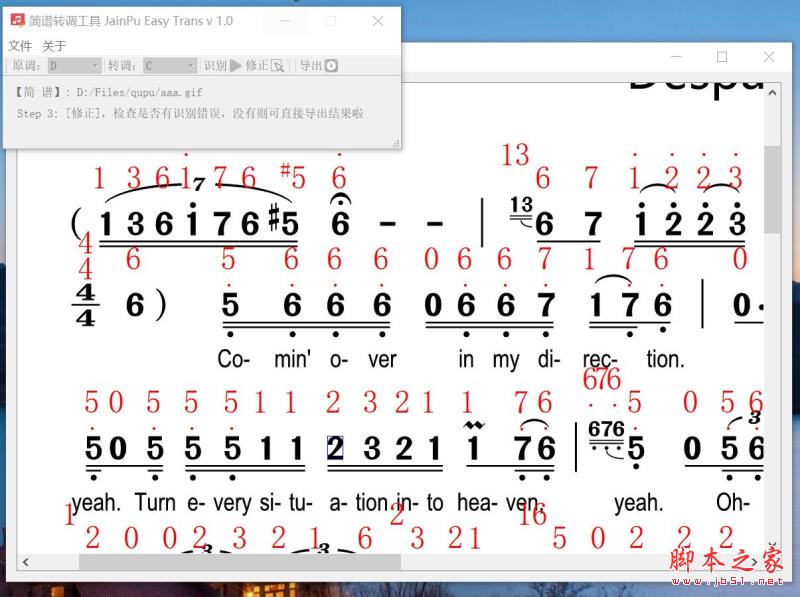This screenshot has width=800, height=597.
Task: Click the vertical scrollbar up arrow
Action: click(772, 93)
